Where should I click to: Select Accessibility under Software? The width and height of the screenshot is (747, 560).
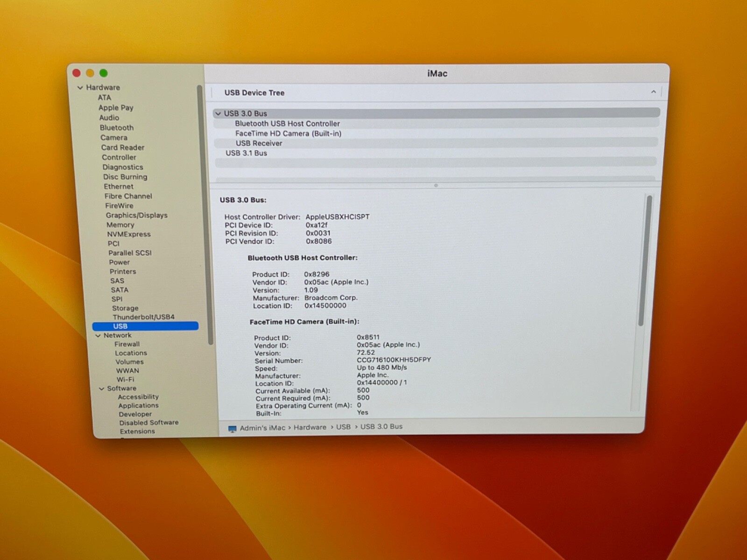138,397
